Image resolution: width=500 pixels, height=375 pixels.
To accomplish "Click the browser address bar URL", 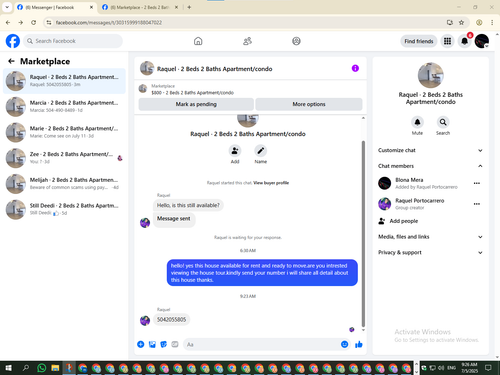I will pos(109,22).
